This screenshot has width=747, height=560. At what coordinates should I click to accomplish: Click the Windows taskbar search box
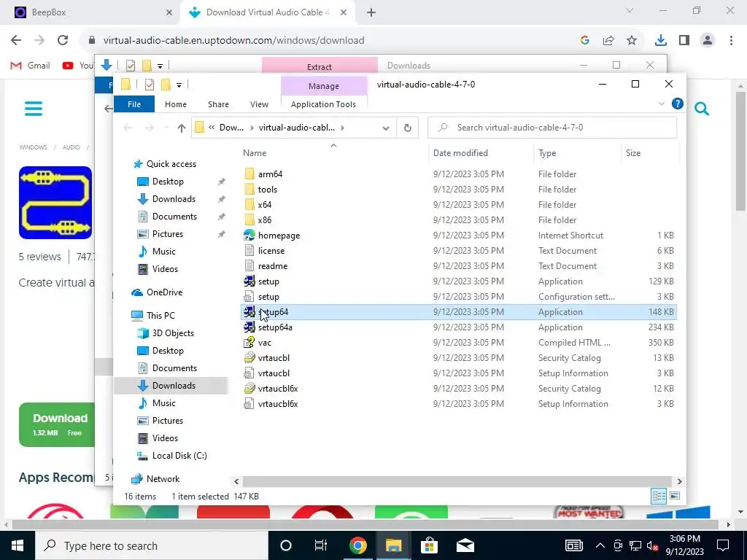coord(152,545)
